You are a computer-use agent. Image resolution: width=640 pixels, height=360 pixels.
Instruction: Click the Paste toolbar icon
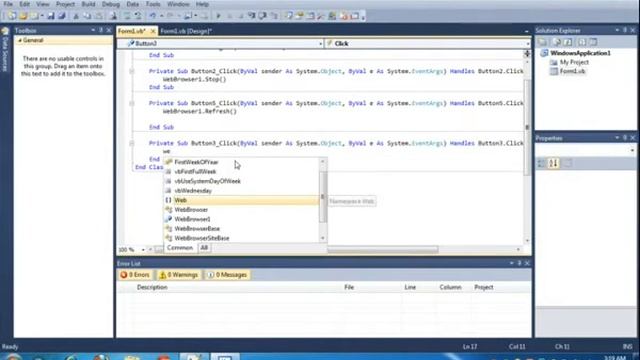click(98, 16)
